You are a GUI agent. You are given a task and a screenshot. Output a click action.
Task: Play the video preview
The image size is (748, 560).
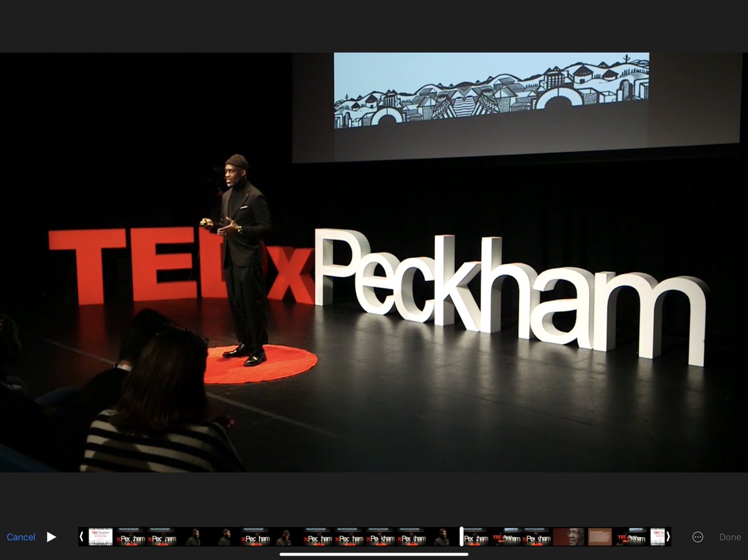[x=52, y=537]
